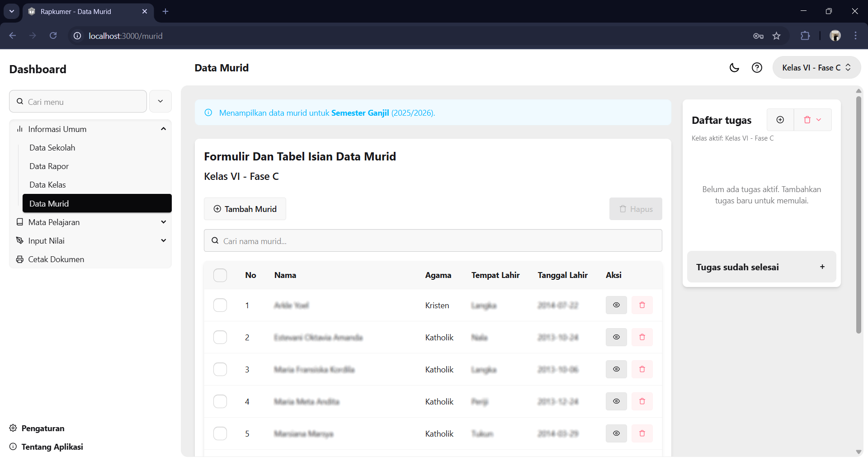Expand the Mata Pelajaran menu section
This screenshot has width=868, height=461.
pyautogui.click(x=90, y=222)
